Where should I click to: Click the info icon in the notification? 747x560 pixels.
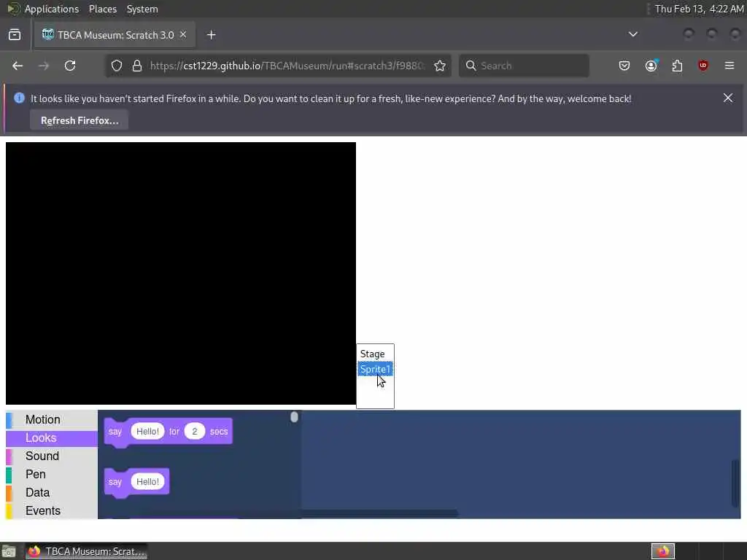pos(19,98)
